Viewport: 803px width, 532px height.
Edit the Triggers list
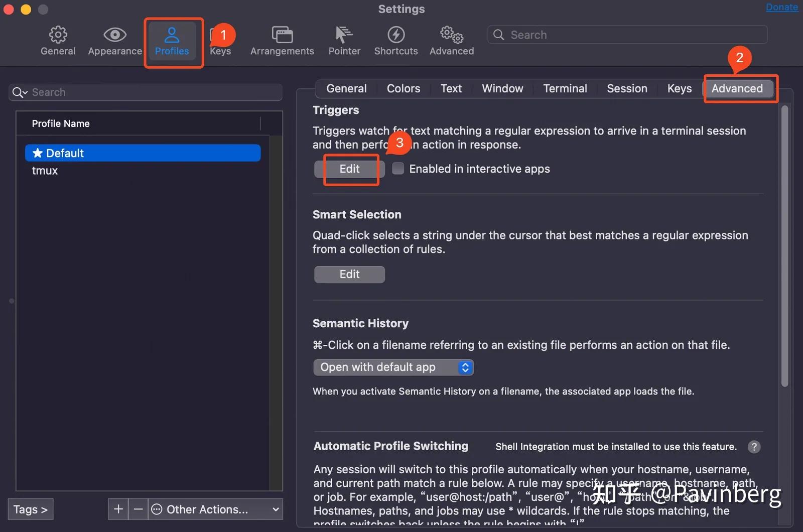pos(349,169)
